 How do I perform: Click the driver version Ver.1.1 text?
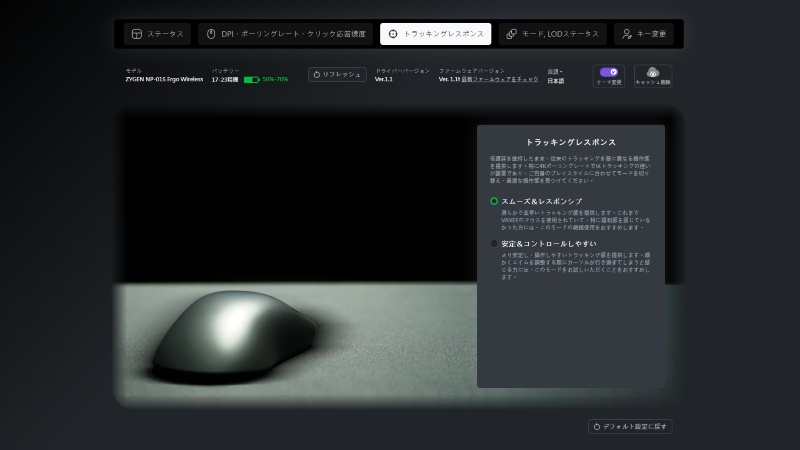click(385, 79)
